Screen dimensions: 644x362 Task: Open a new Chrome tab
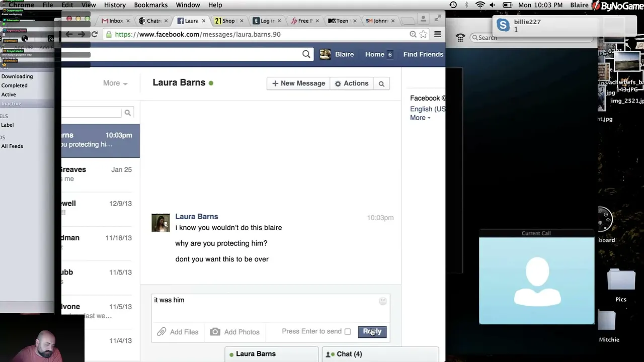(408, 21)
